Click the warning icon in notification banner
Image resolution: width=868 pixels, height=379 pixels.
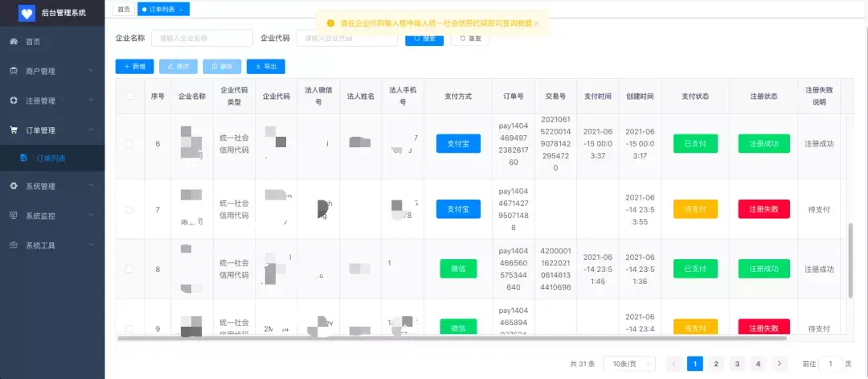point(330,23)
